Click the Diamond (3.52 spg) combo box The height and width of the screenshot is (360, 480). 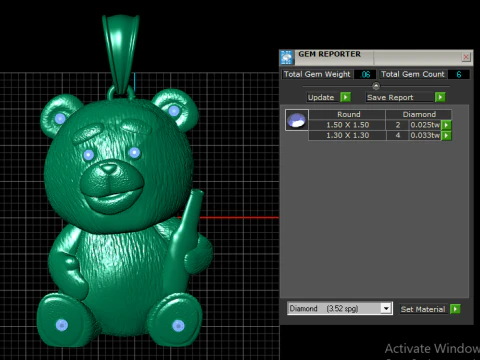(x=340, y=308)
